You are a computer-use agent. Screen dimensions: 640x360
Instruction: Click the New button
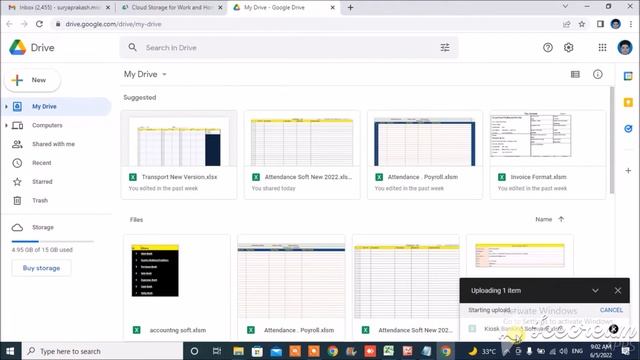click(33, 80)
